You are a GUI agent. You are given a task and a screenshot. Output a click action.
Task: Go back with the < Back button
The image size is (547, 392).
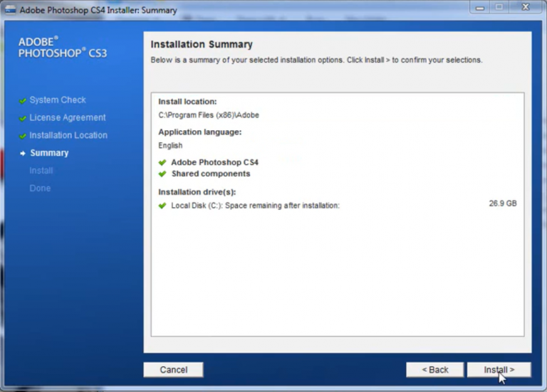click(434, 370)
